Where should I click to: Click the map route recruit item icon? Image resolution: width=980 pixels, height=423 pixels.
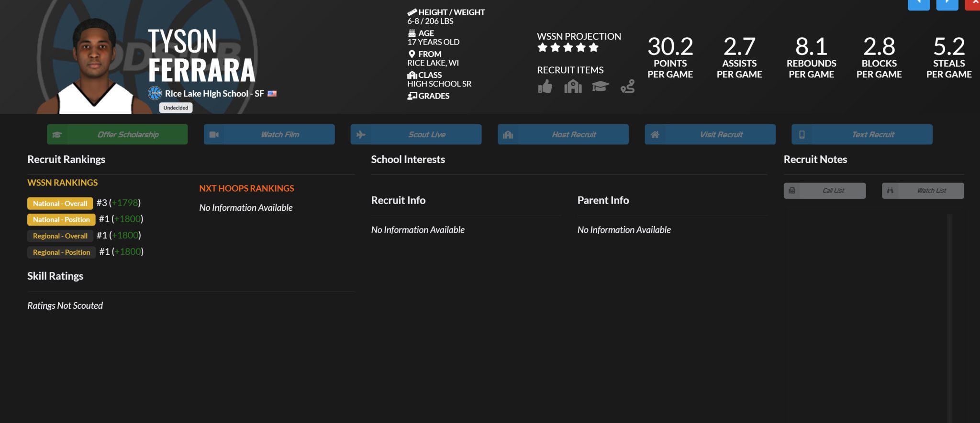point(627,87)
